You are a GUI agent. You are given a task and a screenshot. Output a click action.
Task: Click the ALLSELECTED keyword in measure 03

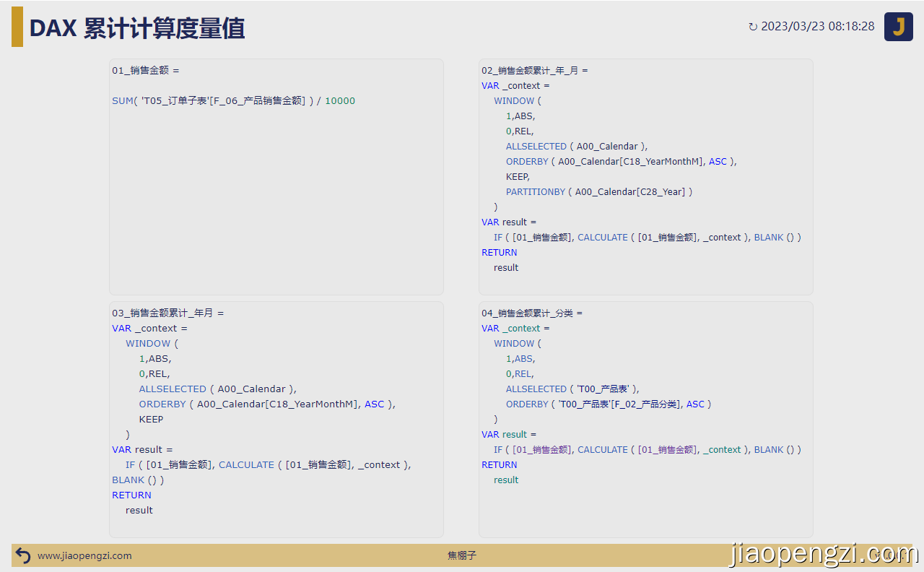173,389
